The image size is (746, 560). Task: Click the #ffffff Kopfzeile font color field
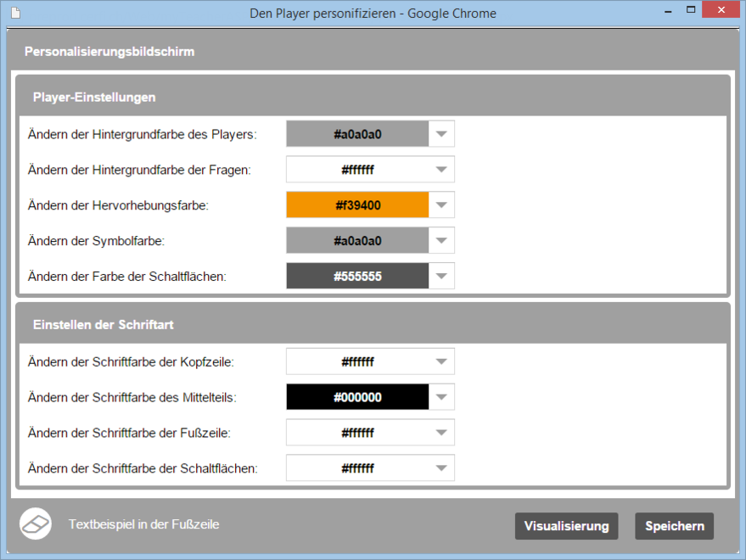click(357, 361)
